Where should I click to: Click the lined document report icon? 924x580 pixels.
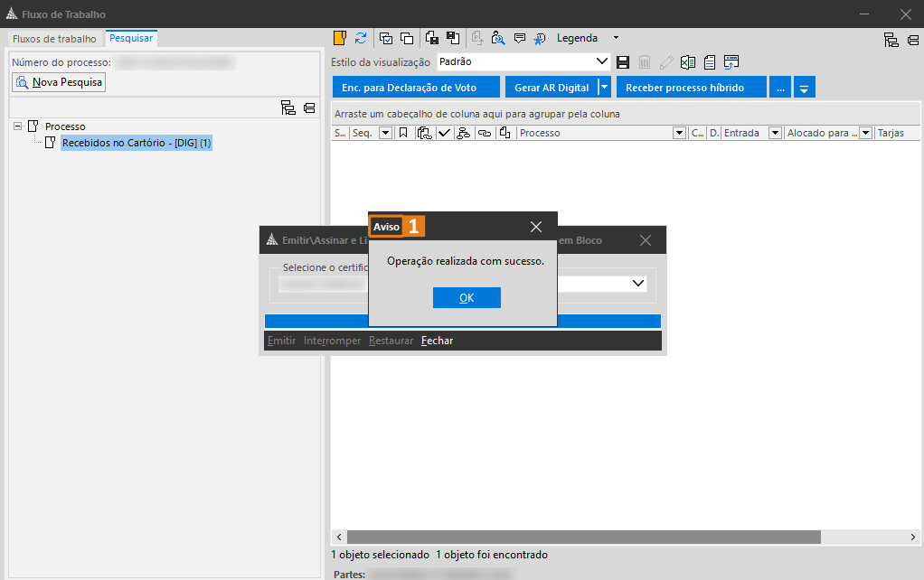coord(710,61)
